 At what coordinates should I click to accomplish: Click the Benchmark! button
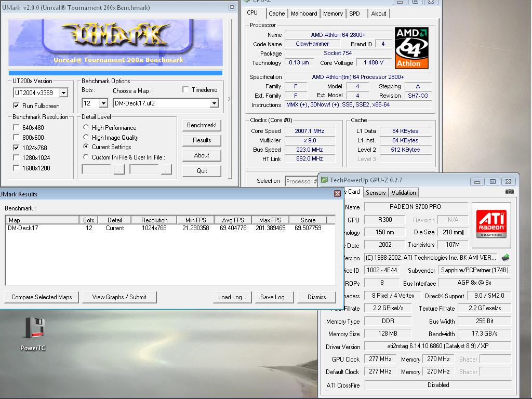click(x=202, y=125)
